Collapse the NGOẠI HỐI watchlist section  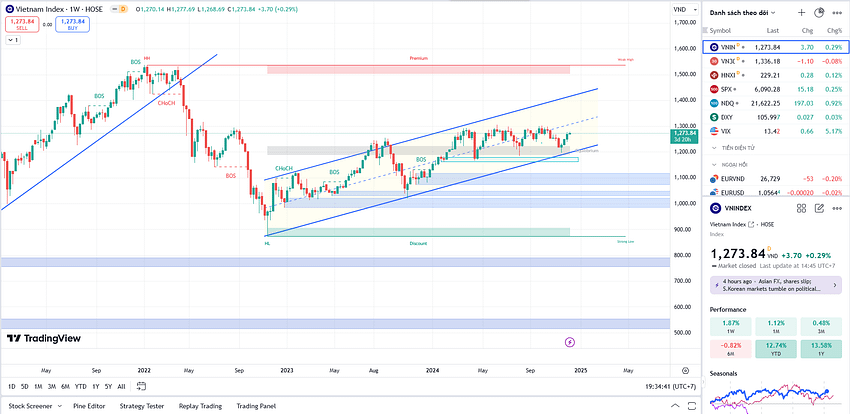pos(714,164)
